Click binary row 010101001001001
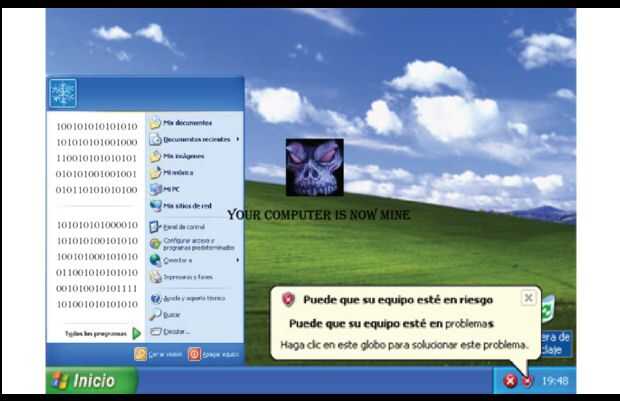Screen dimensions: 620x401 97,174
